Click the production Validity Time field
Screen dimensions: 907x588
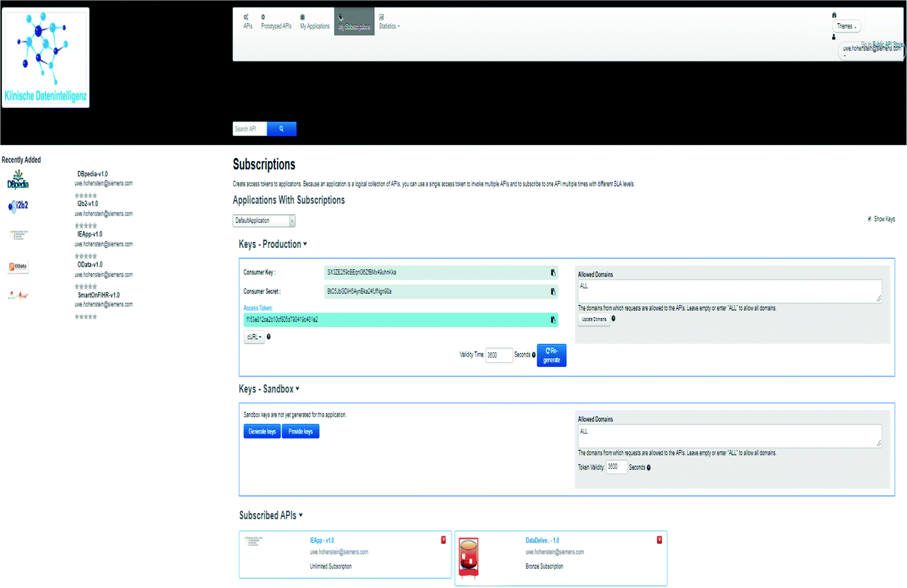tap(499, 355)
